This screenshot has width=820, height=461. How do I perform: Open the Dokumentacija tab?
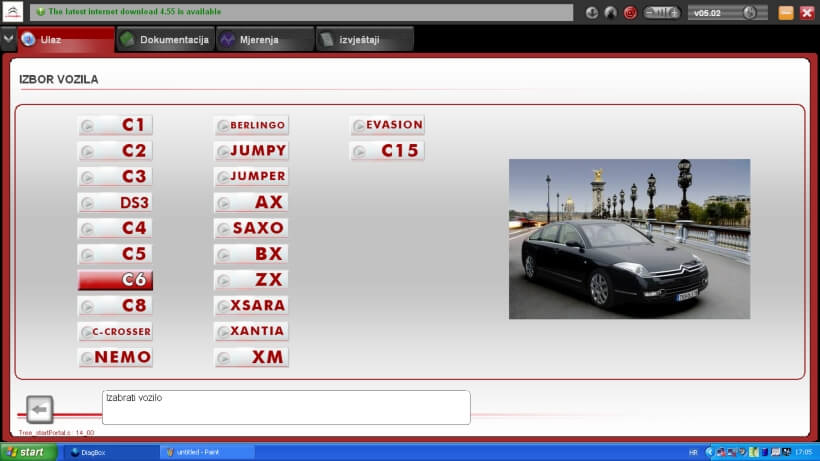pyautogui.click(x=165, y=40)
